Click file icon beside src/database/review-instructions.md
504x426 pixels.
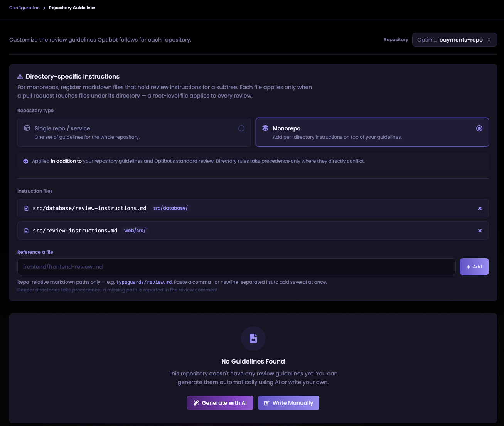tap(26, 208)
